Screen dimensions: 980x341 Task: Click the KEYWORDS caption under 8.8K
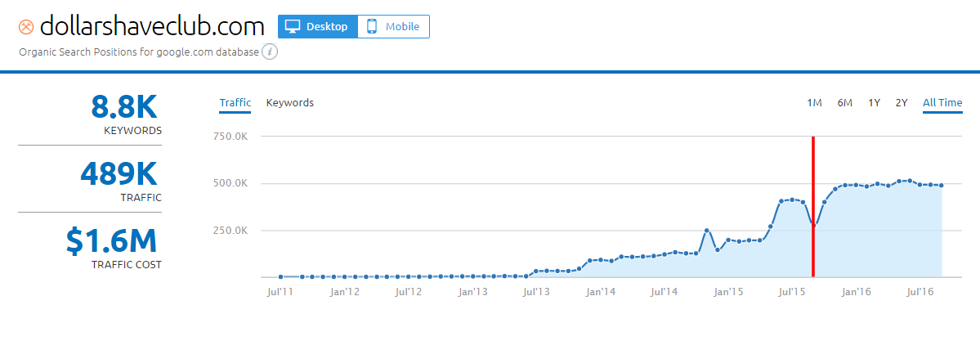[133, 131]
